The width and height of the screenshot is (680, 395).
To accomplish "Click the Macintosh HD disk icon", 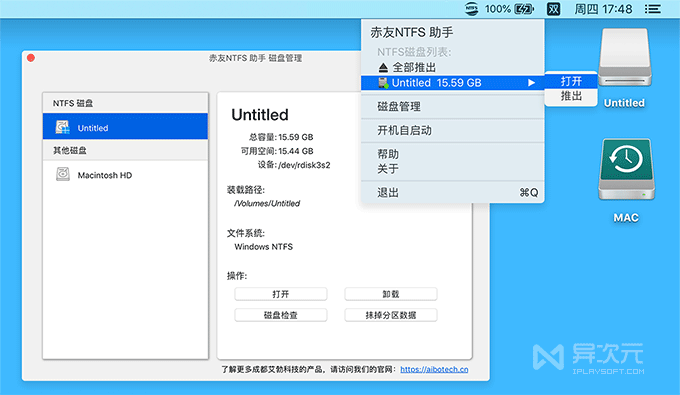I will point(63,174).
